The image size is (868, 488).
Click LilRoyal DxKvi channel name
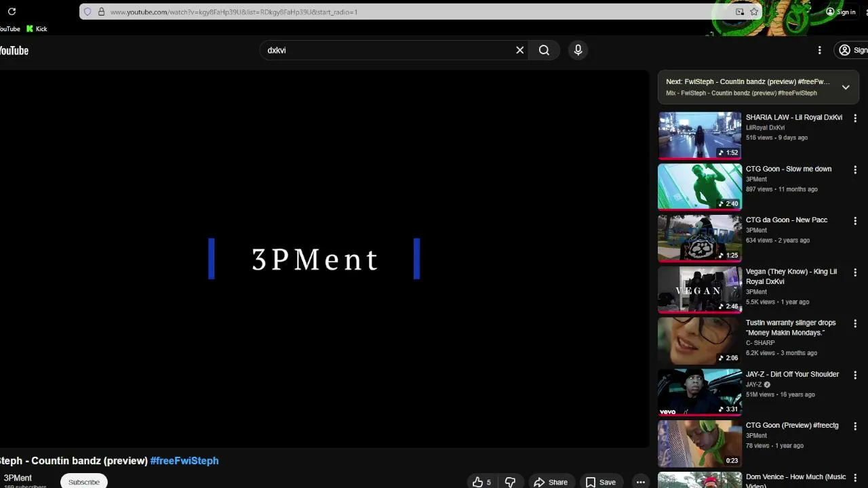pyautogui.click(x=765, y=127)
